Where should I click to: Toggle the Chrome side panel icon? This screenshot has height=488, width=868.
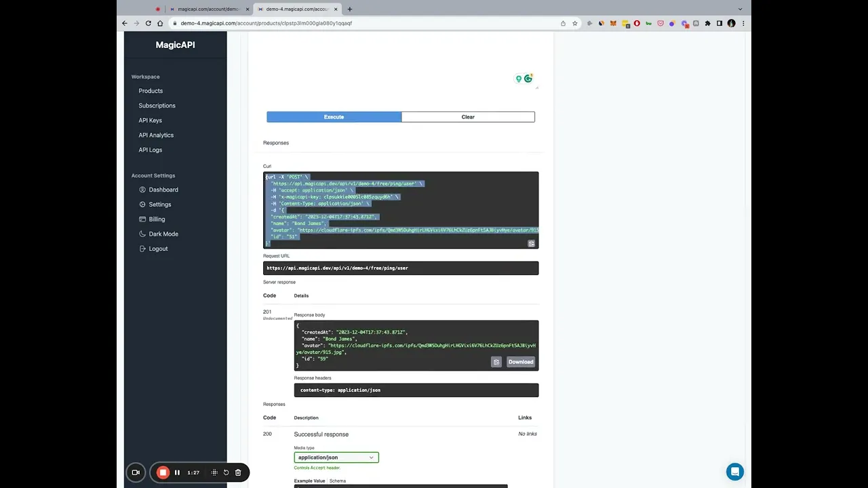coord(719,23)
